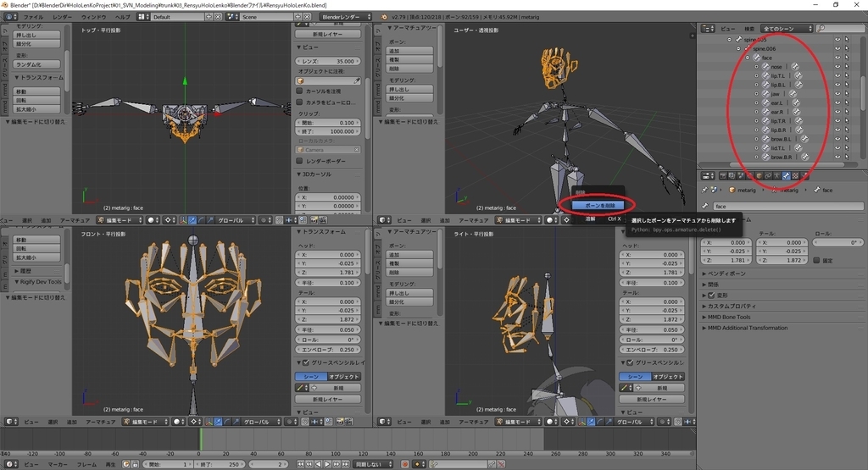Click the play reverse button in timeline
868x470 pixels.
[x=319, y=464]
